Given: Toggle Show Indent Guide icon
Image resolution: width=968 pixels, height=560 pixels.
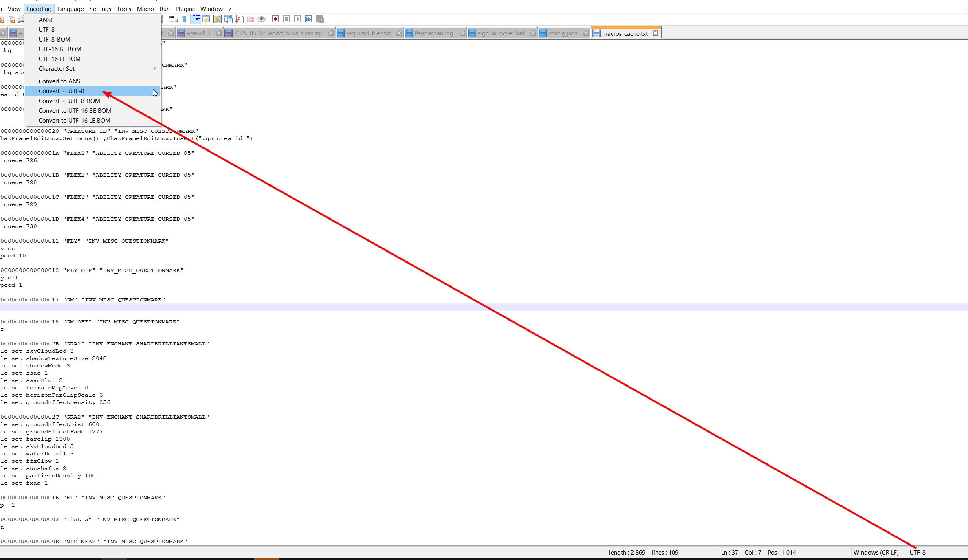Looking at the screenshot, I should (196, 19).
